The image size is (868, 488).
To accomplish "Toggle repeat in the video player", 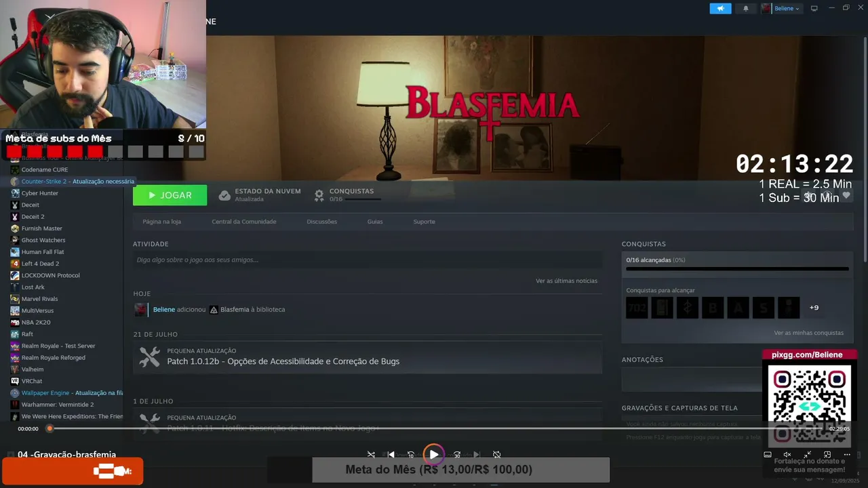I will (496, 455).
